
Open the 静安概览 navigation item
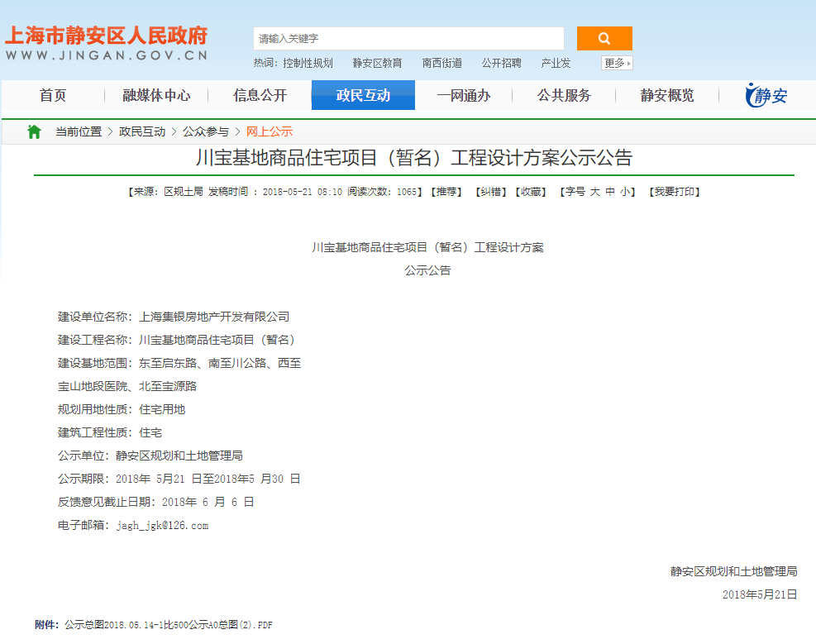pyautogui.click(x=667, y=96)
